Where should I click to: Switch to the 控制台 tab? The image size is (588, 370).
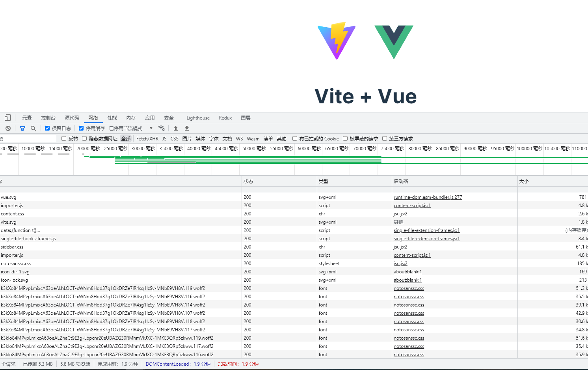click(x=48, y=118)
